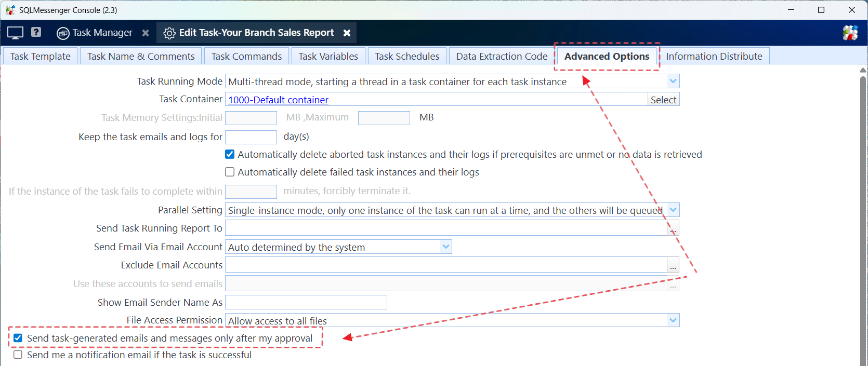Viewport: 868px width, 366px height.
Task: Click the gear icon on Edit Task tab
Action: point(169,33)
